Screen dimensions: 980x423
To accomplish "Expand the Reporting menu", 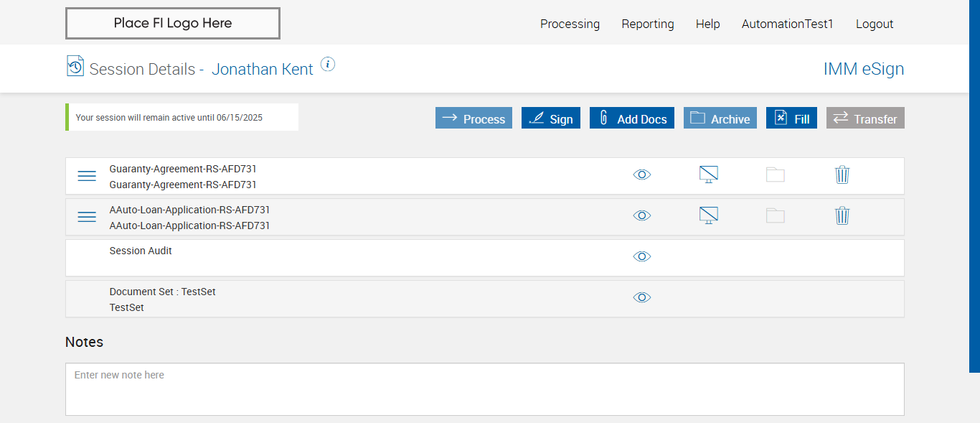I will 648,24.
